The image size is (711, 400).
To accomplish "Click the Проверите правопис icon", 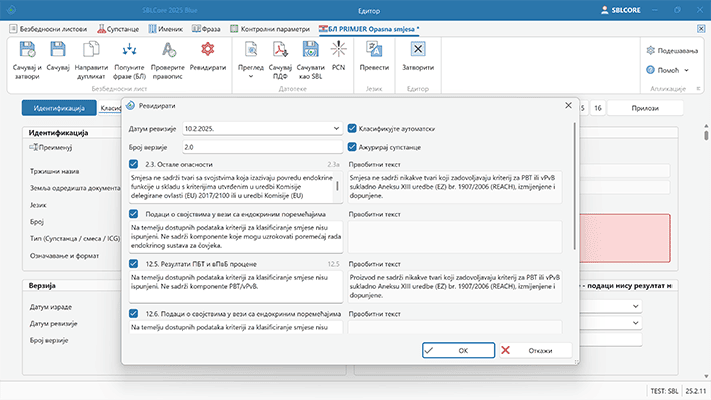I will [168, 49].
